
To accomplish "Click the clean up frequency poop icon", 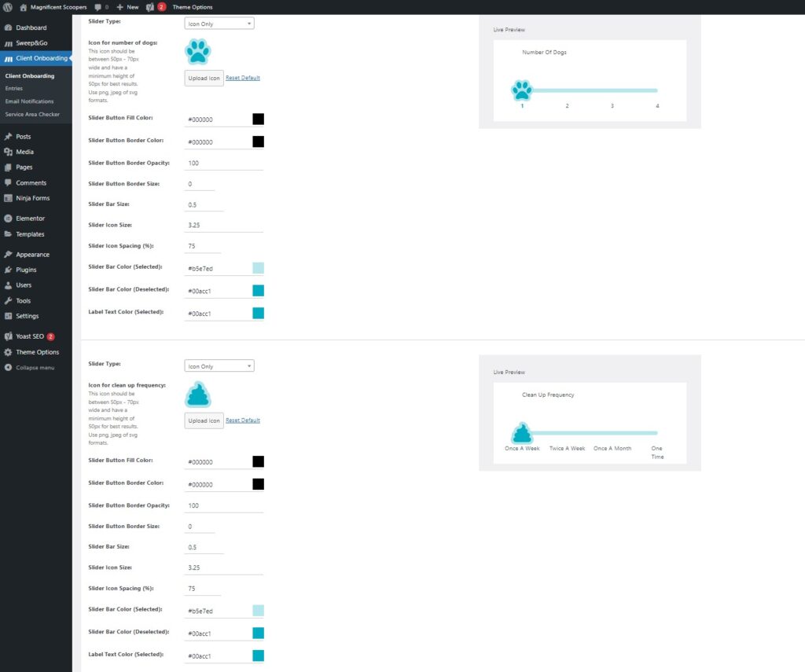I will pyautogui.click(x=197, y=395).
